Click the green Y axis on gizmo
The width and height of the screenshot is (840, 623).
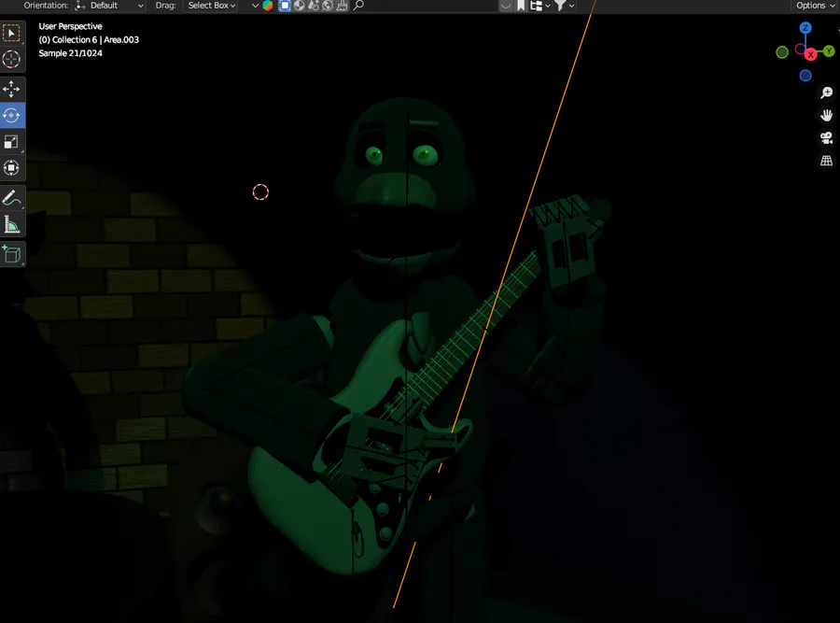pyautogui.click(x=829, y=51)
